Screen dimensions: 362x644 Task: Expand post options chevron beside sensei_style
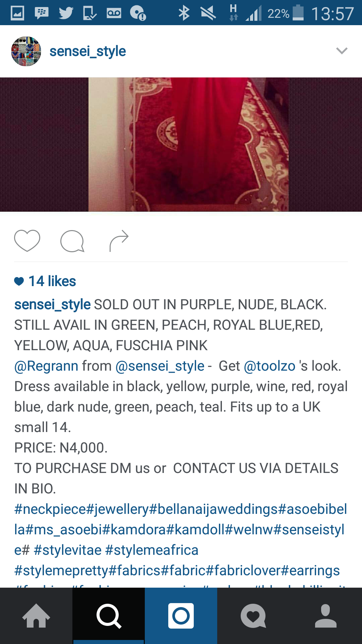tap(342, 51)
